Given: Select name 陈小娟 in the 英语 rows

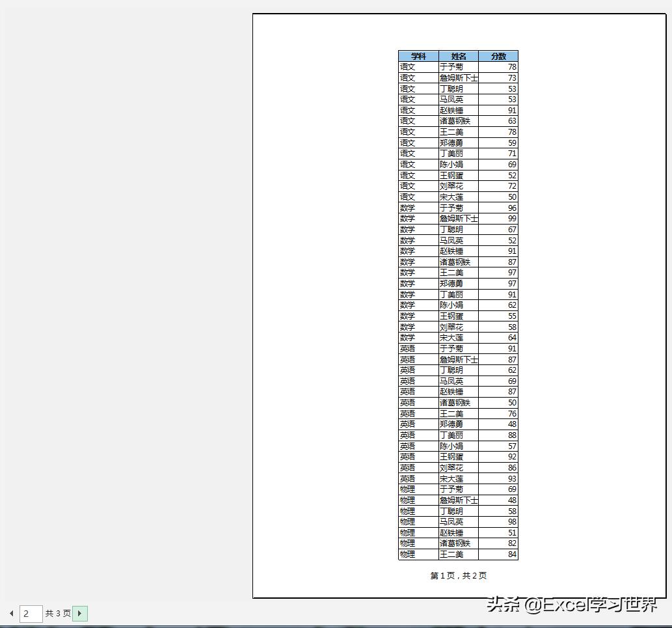Looking at the screenshot, I should pyautogui.click(x=458, y=446).
